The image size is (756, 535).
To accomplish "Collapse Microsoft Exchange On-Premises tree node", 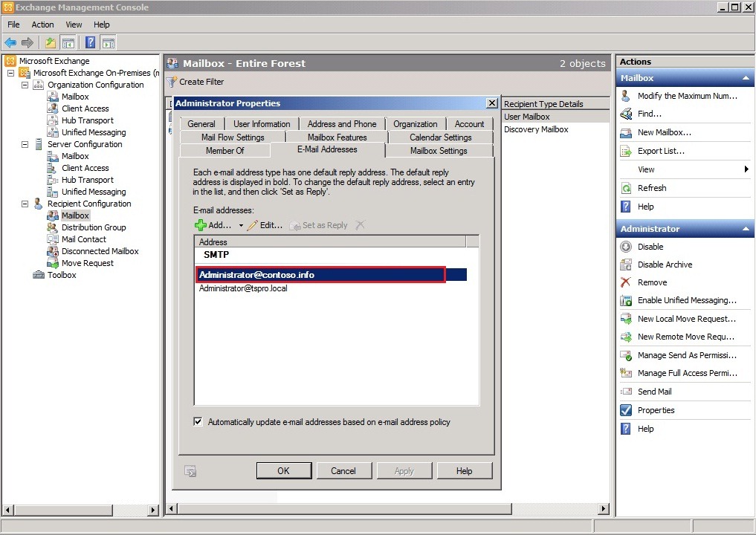I will [x=10, y=73].
